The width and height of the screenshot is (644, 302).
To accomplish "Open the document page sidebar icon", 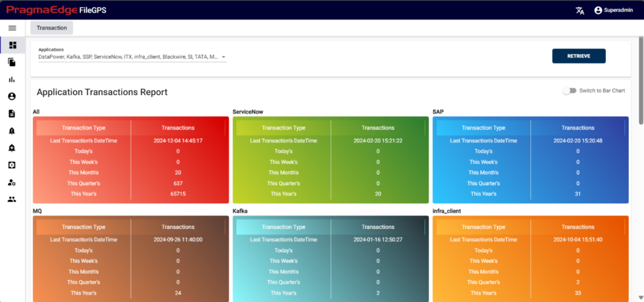I will point(12,113).
